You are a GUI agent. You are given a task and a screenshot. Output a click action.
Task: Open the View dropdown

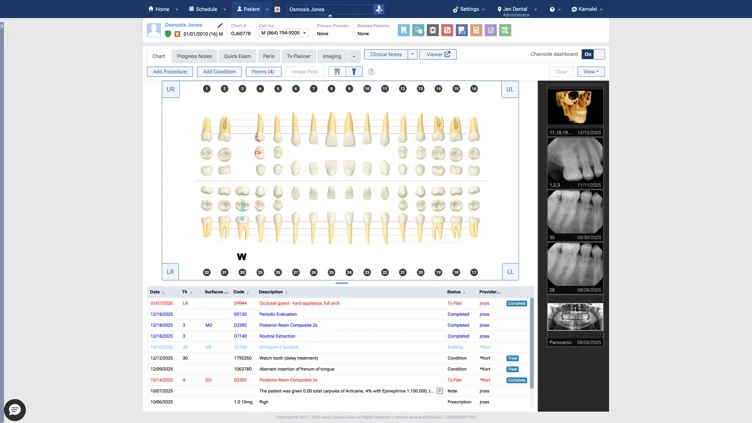[x=591, y=72]
